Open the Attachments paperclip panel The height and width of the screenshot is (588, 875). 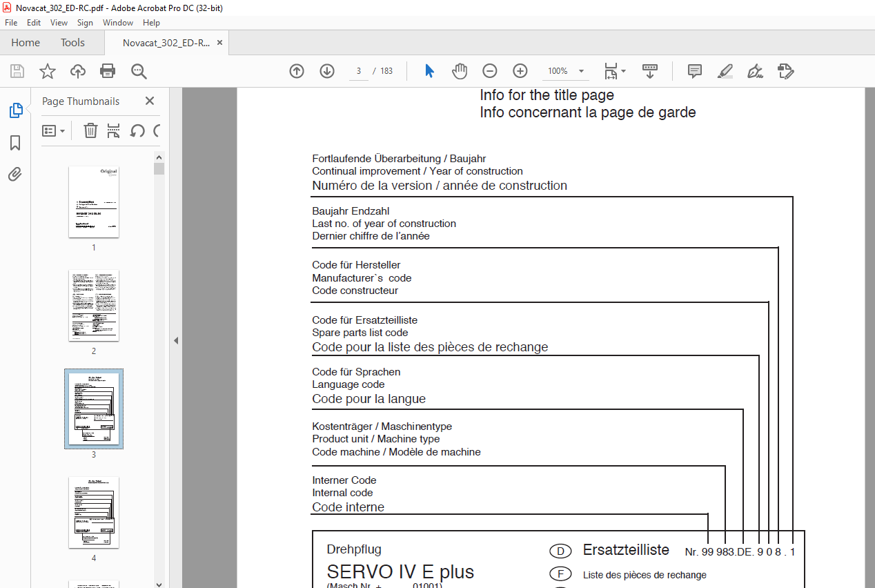pyautogui.click(x=15, y=174)
